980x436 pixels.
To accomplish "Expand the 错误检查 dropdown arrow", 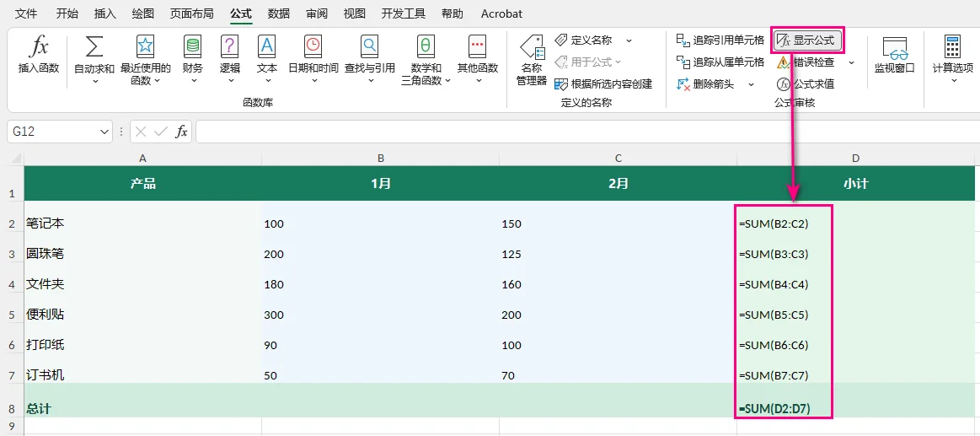I will pyautogui.click(x=851, y=62).
